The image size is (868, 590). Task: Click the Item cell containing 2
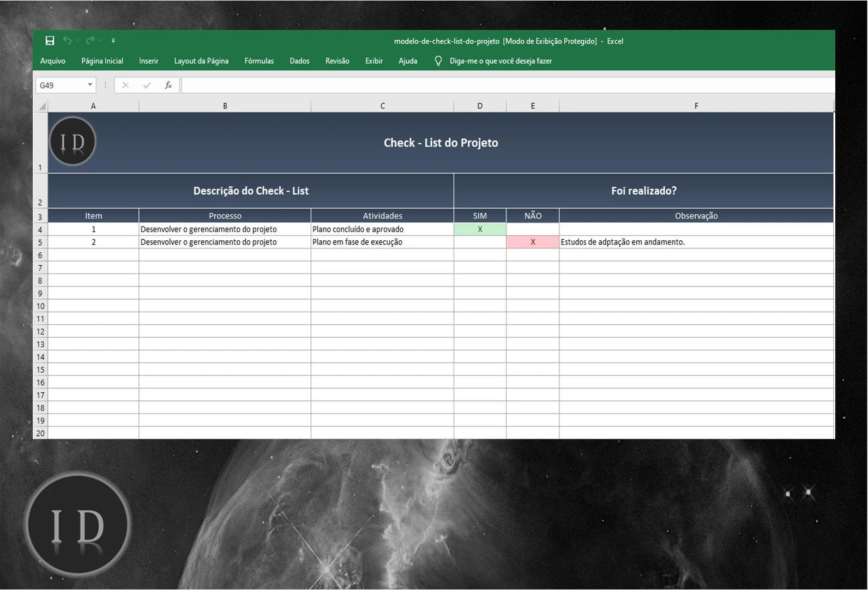coord(93,242)
